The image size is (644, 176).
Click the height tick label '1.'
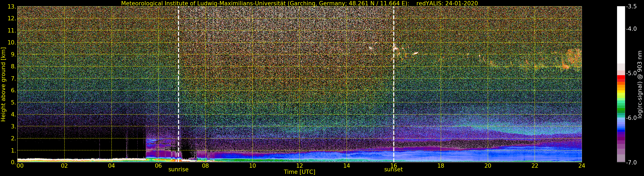(x=13, y=150)
